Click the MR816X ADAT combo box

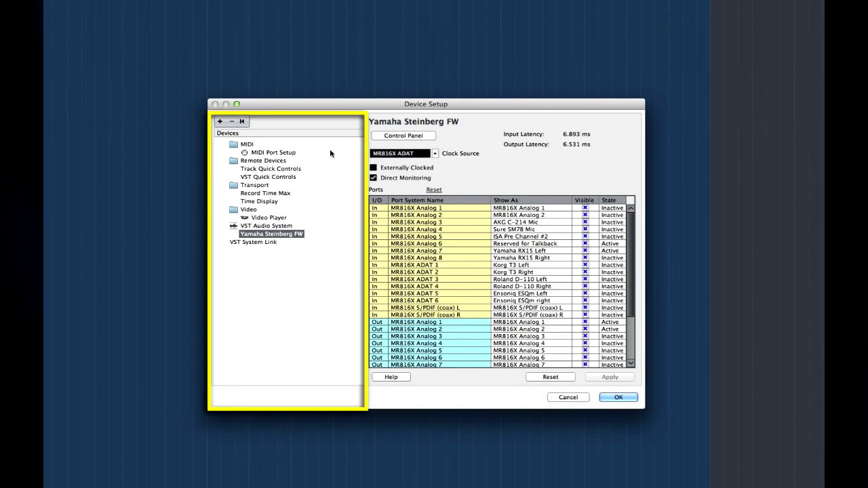pos(400,153)
